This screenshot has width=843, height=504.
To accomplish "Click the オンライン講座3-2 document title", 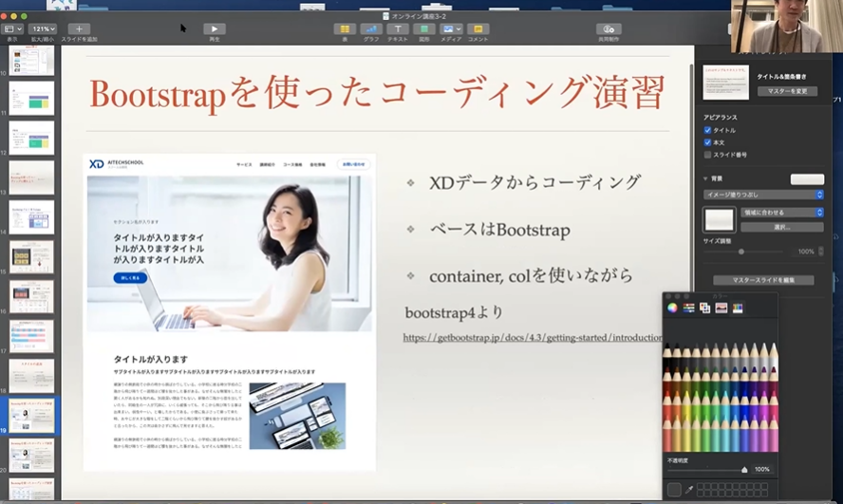I will point(419,16).
